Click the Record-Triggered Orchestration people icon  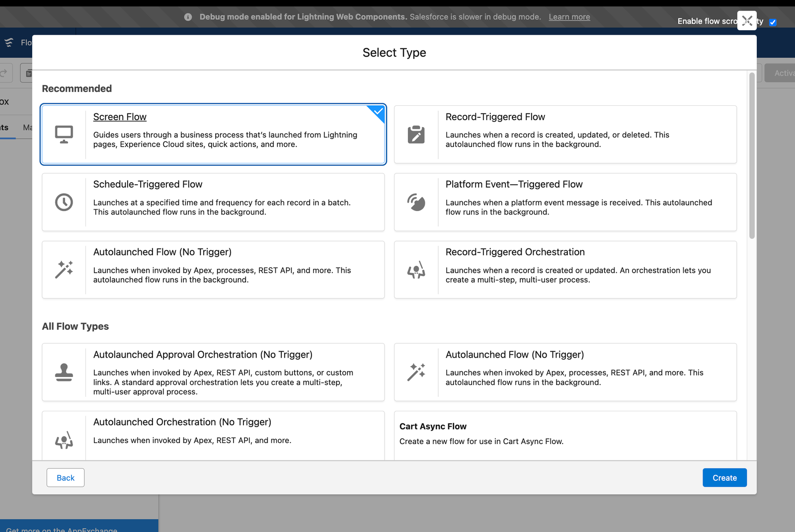coord(416,269)
